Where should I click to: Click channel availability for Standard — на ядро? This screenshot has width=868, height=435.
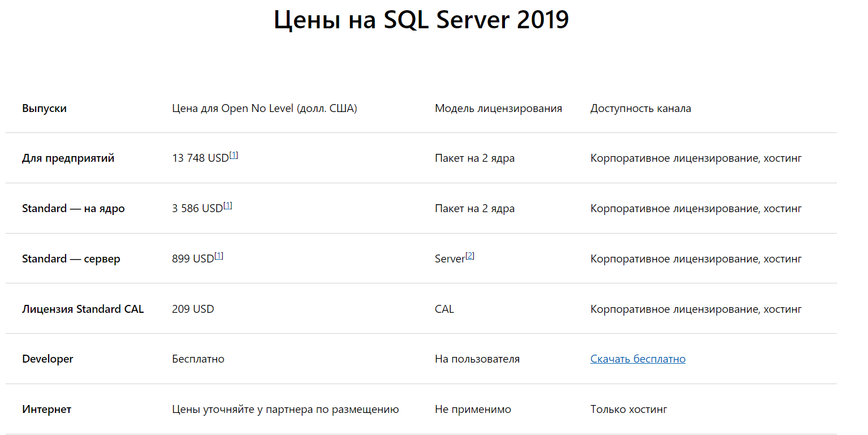pos(696,209)
